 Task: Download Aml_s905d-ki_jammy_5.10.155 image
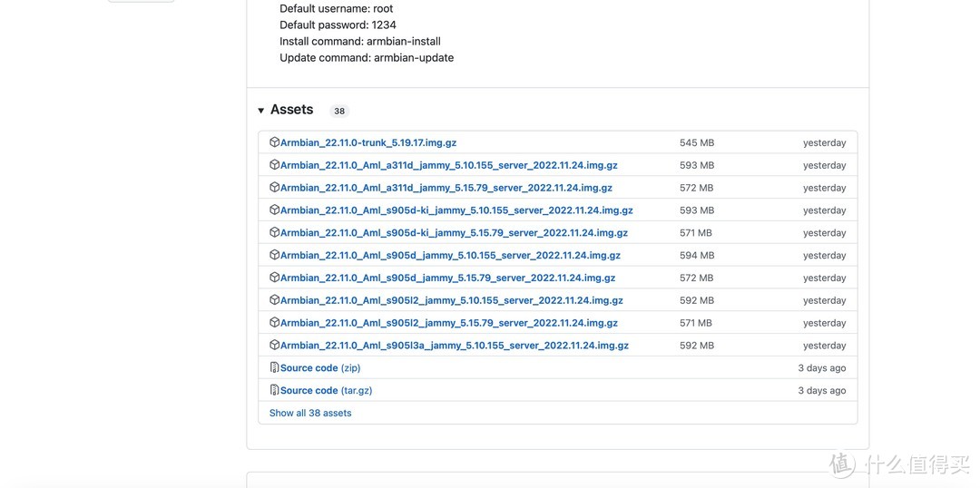click(456, 210)
